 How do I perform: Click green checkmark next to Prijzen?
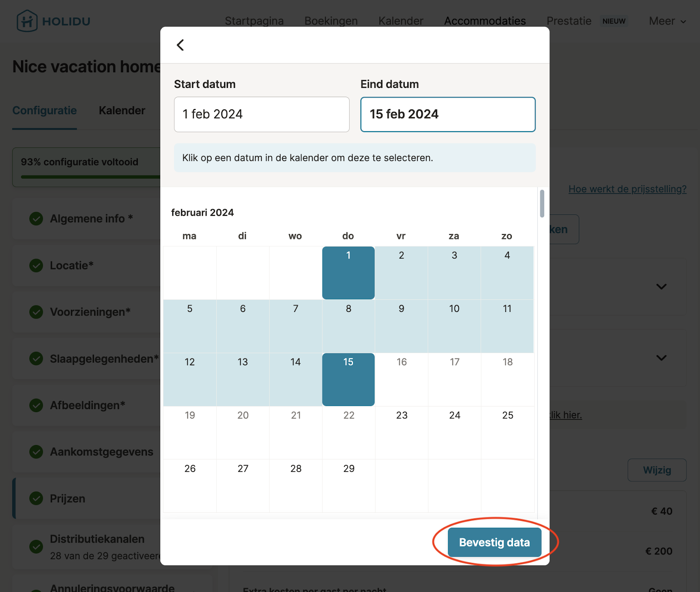pos(36,498)
